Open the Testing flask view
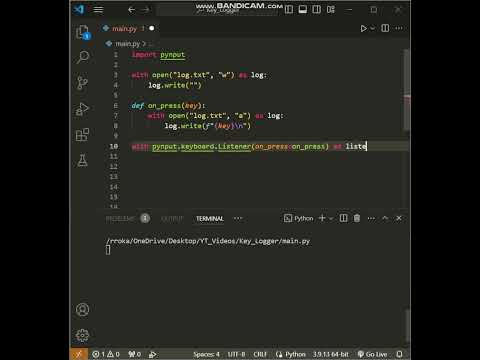The image size is (480, 360). click(x=82, y=160)
